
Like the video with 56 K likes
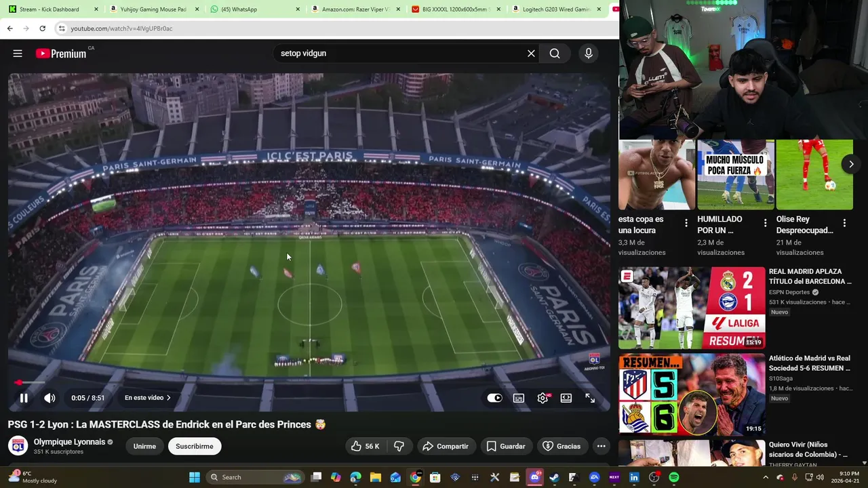pos(365,446)
